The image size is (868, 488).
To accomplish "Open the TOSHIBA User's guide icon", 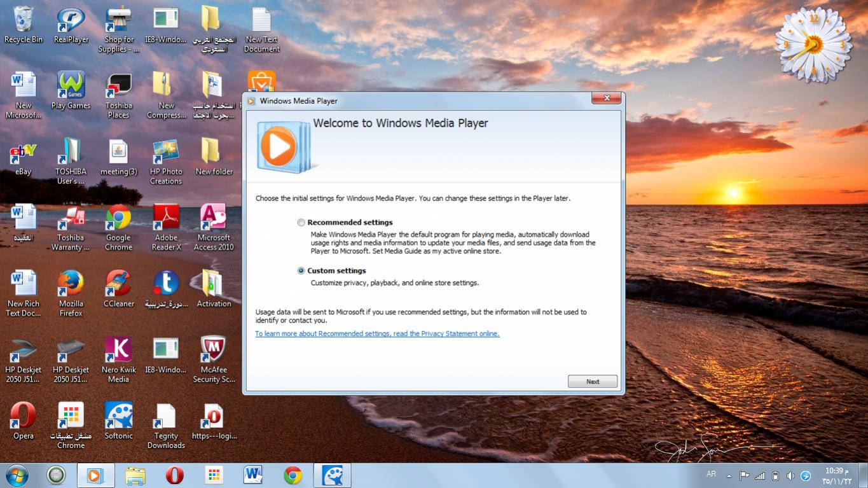I will pos(71,162).
